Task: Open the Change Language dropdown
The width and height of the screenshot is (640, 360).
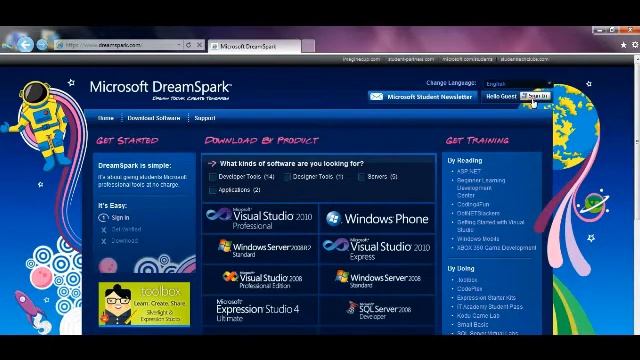Action: coord(517,84)
